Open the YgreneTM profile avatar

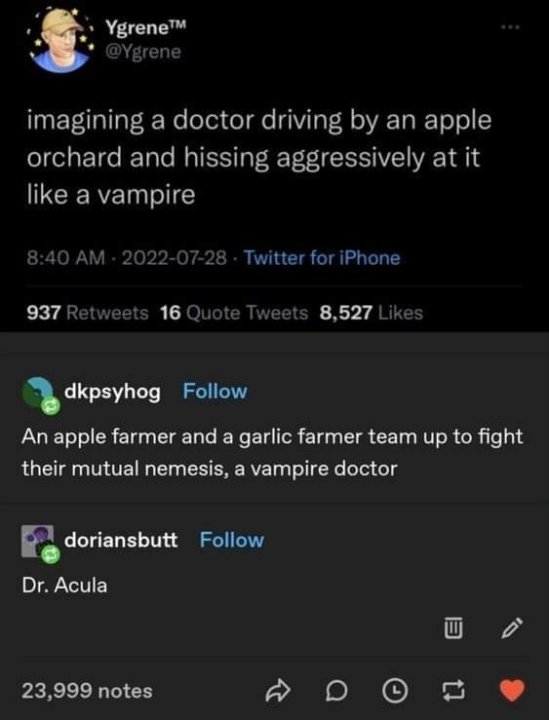(59, 40)
